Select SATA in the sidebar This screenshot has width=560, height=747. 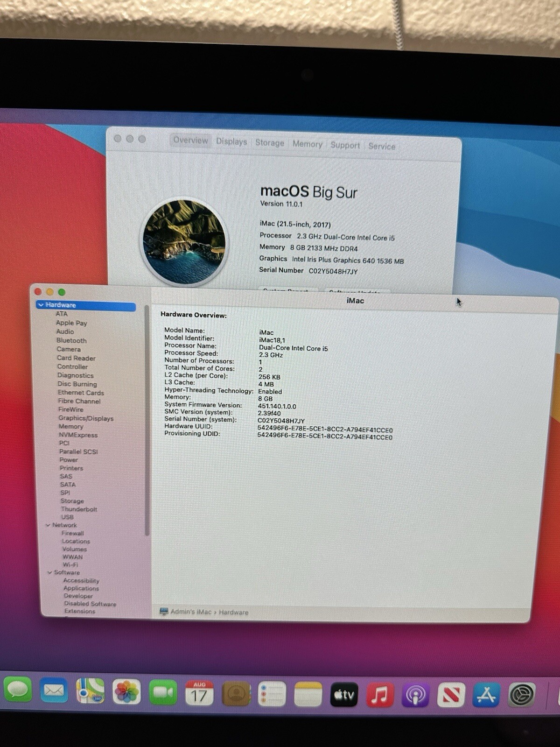point(68,485)
